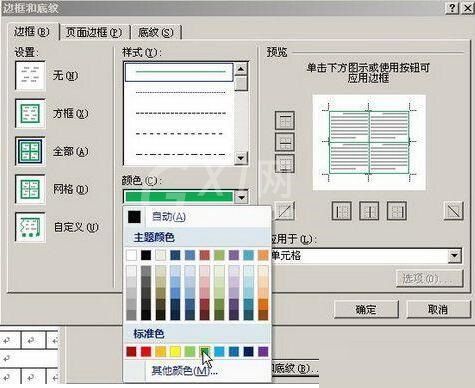Image resolution: width=475 pixels, height=388 pixels.
Task: Pick black theme color swatch
Action: [146, 255]
